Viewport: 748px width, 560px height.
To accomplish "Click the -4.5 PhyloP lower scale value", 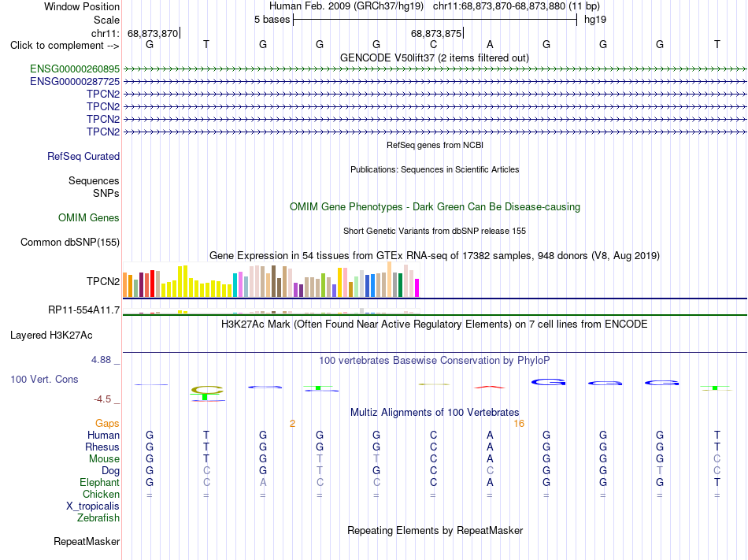I will click(x=102, y=399).
